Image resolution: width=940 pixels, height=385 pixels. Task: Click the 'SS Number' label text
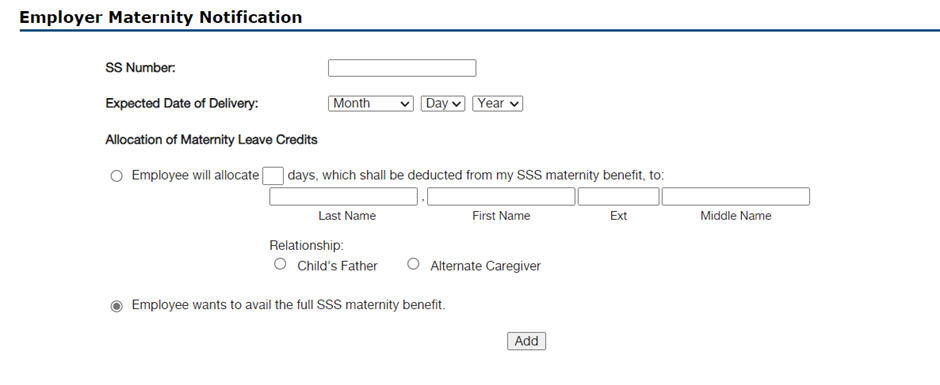pyautogui.click(x=140, y=68)
